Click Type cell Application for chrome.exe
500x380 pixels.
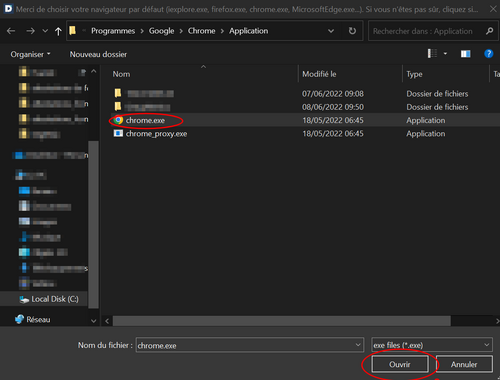[x=426, y=120]
